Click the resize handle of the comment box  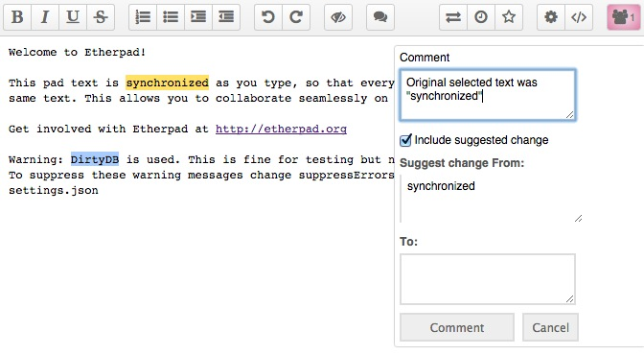(569, 115)
